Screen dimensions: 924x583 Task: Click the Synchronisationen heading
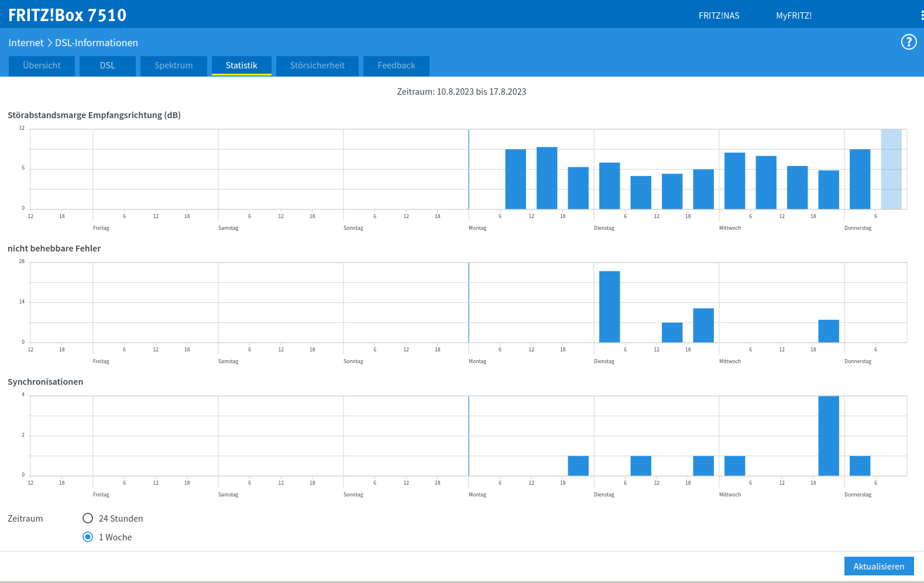tap(45, 382)
